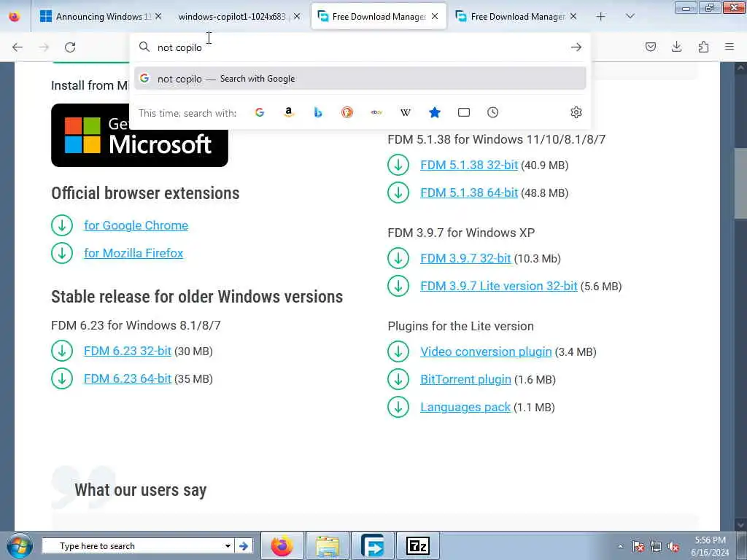
Task: Close the Announcing Windows 11 tab
Action: tap(158, 16)
